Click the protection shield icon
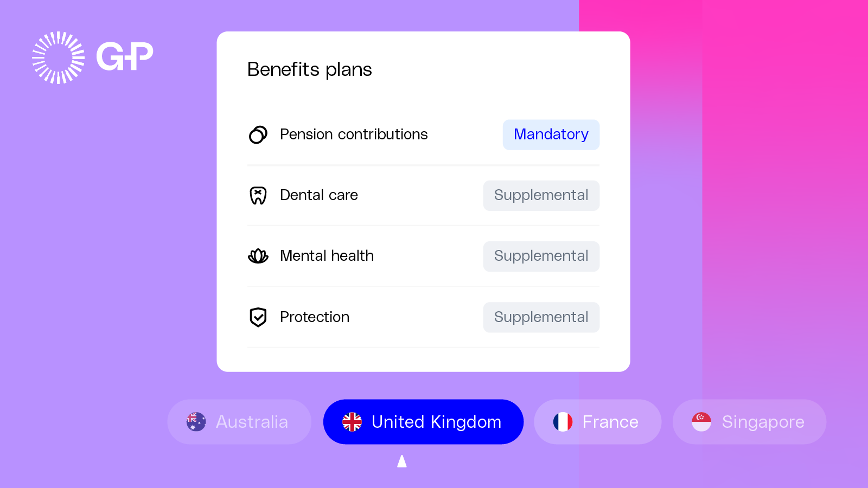The image size is (868, 488). pos(258,317)
